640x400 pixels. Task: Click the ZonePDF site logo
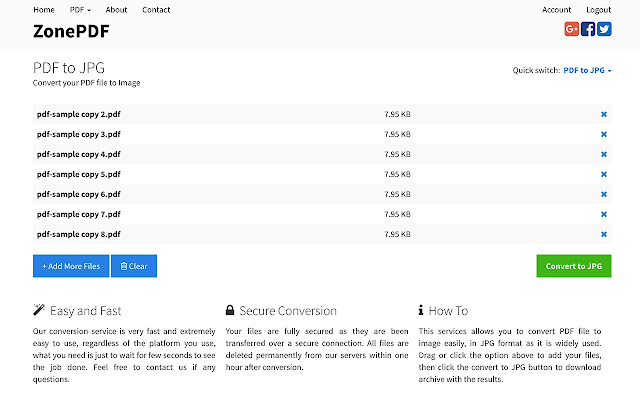(x=71, y=31)
